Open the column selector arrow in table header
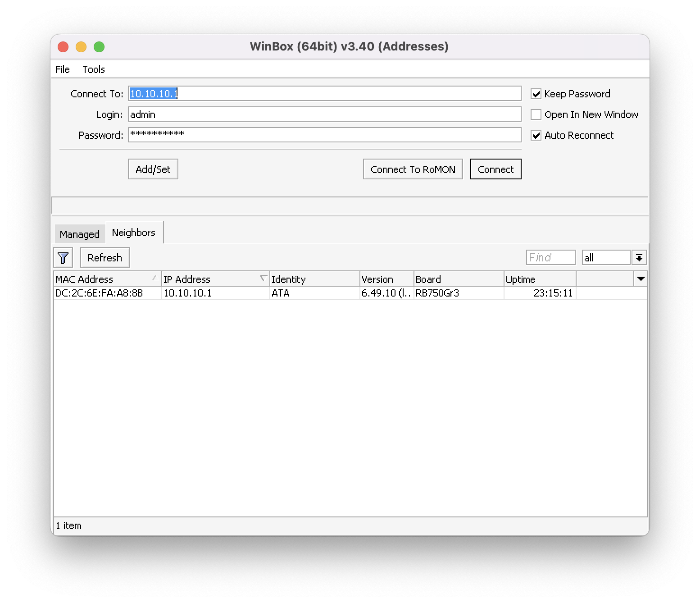 coord(641,279)
